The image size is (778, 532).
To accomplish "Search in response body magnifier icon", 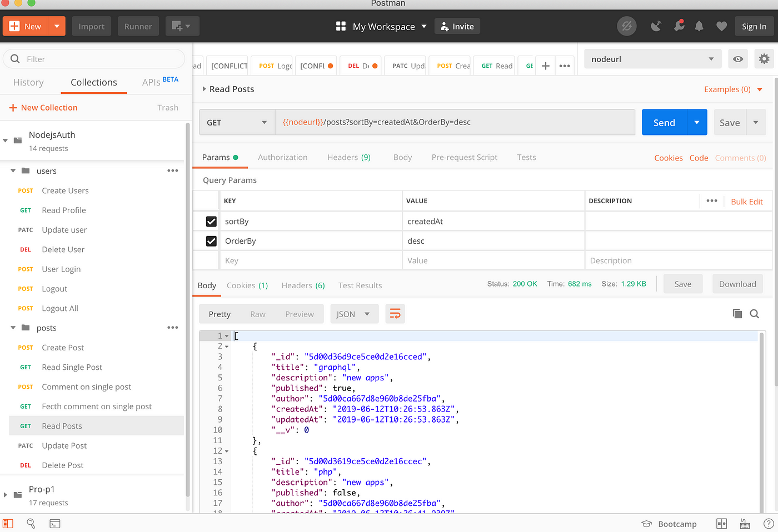I will pos(754,314).
